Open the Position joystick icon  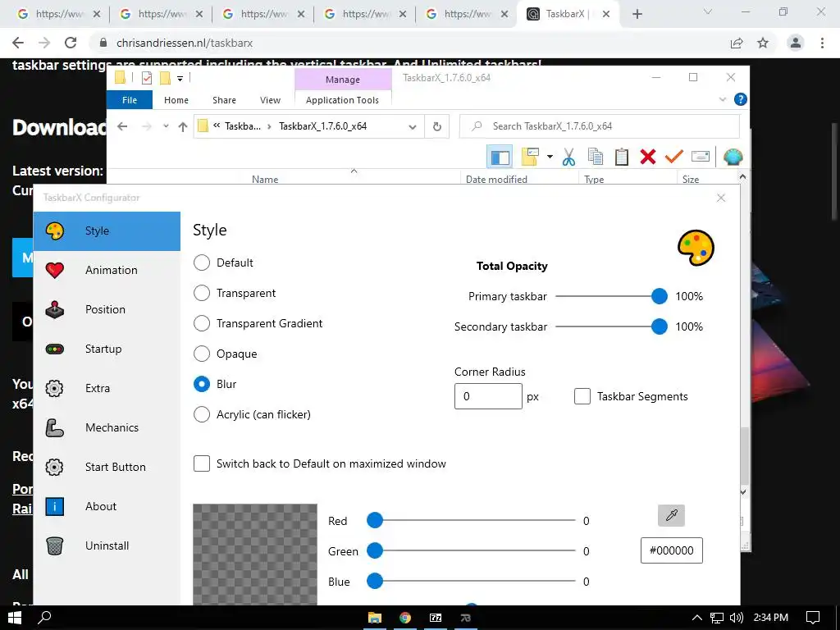pyautogui.click(x=55, y=309)
